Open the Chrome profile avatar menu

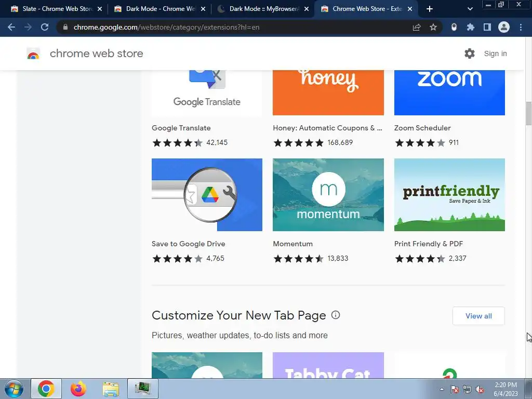click(x=504, y=27)
